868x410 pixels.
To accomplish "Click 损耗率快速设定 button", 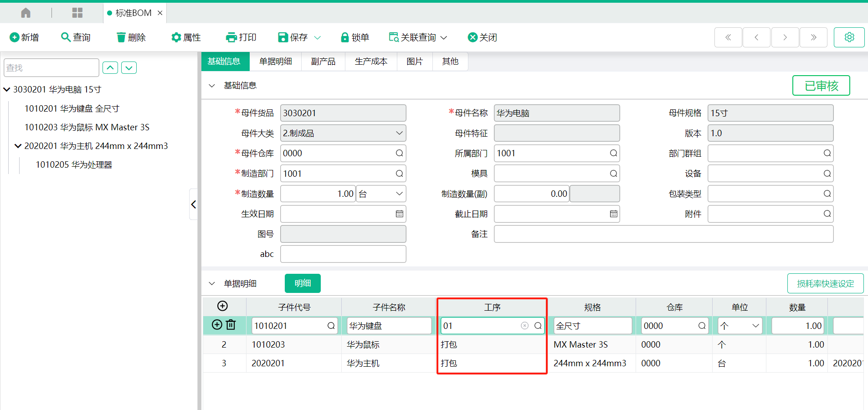I will [x=825, y=283].
